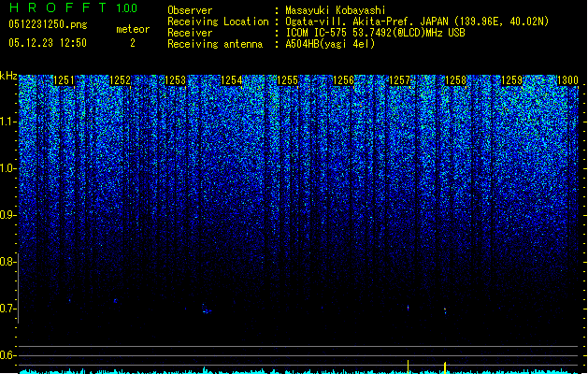Viewport: 588px width, 374px height.
Task: Click the meteor echo dot near 1258
Action: [x=445, y=310]
